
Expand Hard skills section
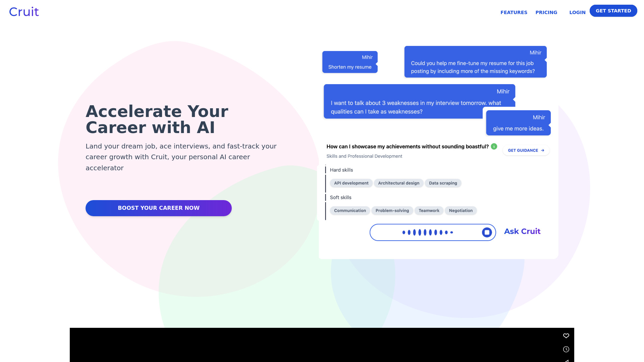click(x=341, y=170)
